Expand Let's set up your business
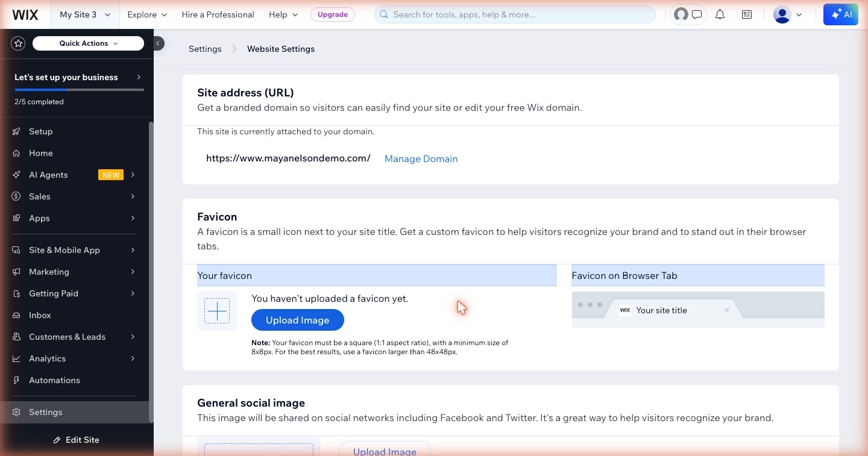The image size is (868, 456). tap(78, 77)
